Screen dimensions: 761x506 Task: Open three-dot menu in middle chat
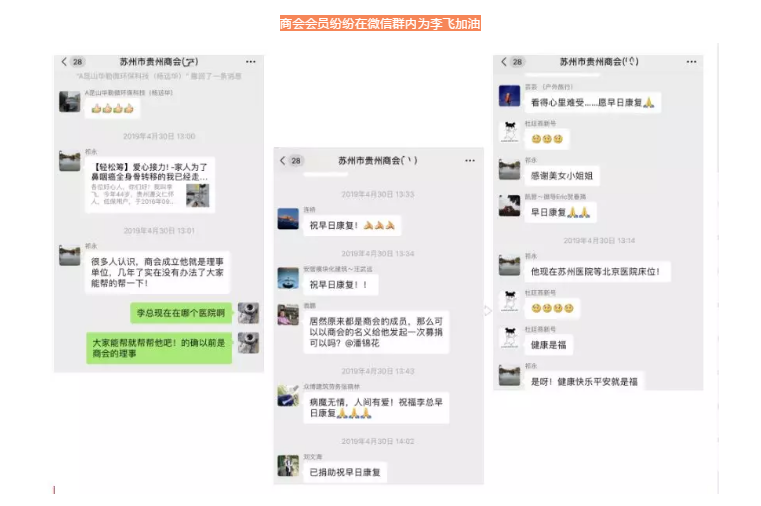coord(470,161)
